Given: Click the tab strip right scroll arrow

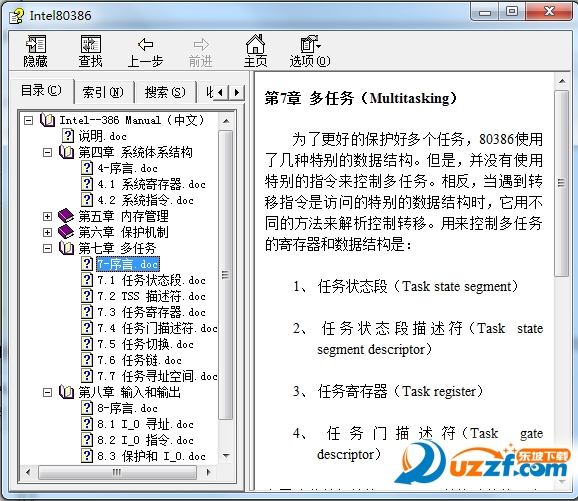Looking at the screenshot, I should [237, 92].
